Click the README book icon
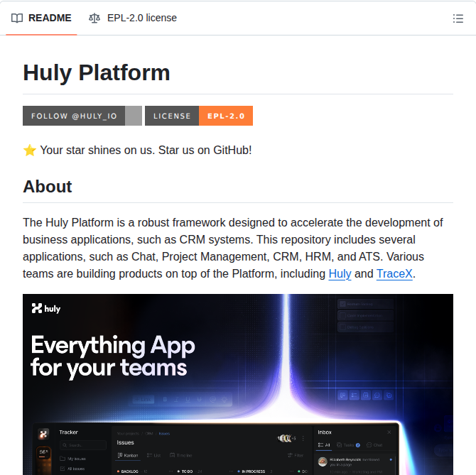Image resolution: width=476 pixels, height=475 pixels. (17, 18)
